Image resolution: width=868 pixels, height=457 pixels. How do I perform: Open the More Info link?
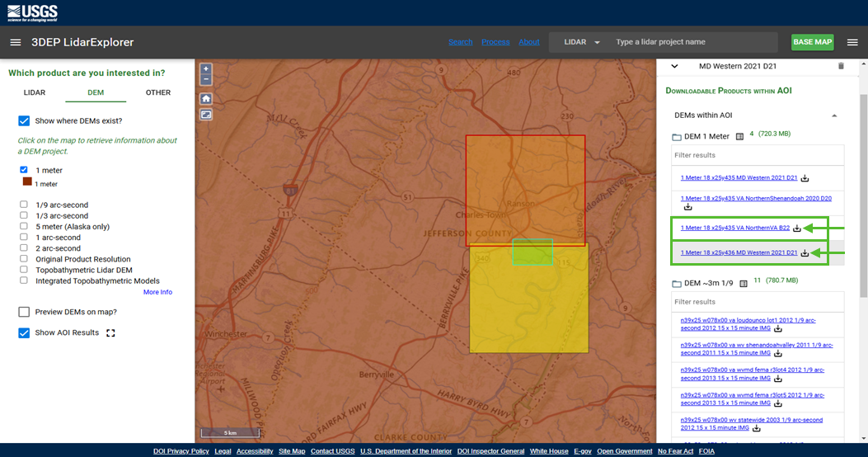pyautogui.click(x=157, y=292)
